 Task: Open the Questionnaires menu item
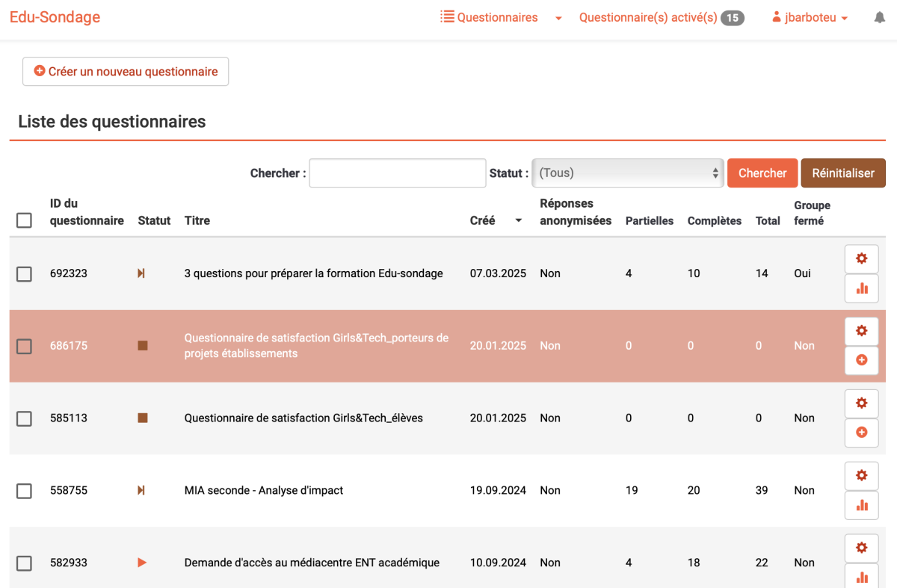tap(489, 17)
